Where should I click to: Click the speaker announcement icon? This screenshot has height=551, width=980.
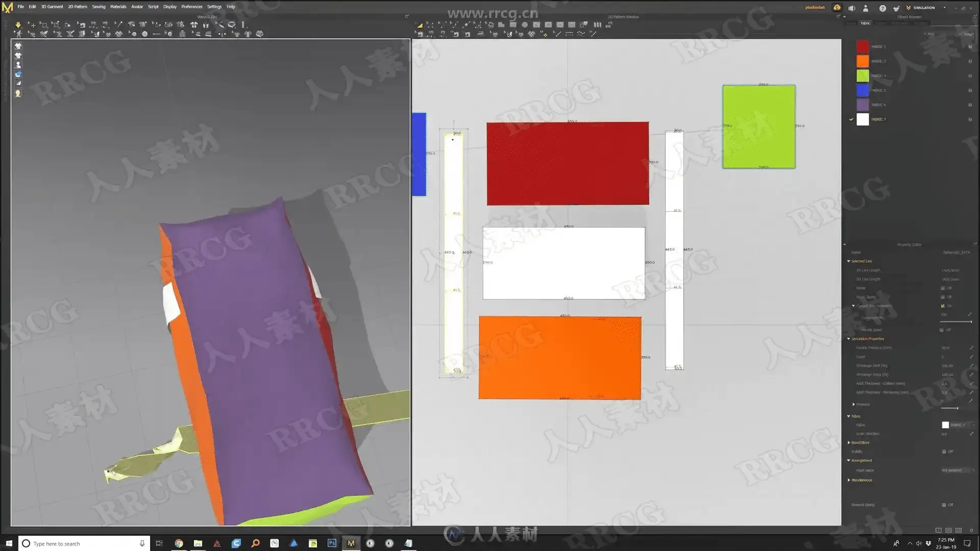coord(851,8)
